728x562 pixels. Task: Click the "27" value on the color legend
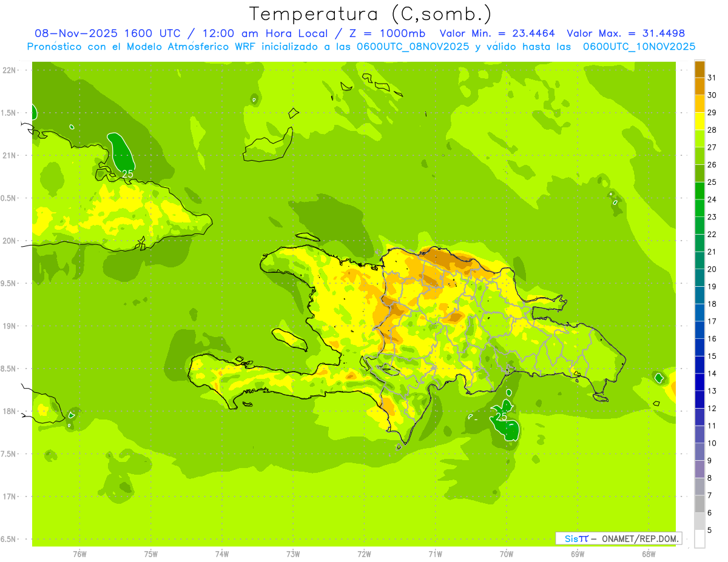click(x=712, y=147)
